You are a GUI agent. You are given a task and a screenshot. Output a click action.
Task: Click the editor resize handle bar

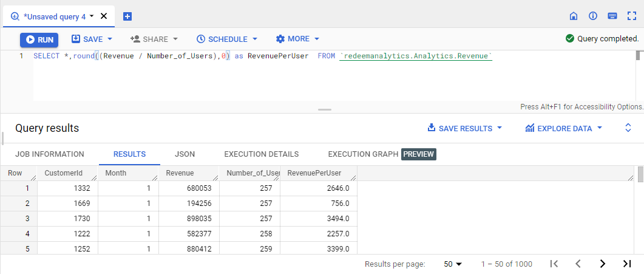click(x=325, y=110)
